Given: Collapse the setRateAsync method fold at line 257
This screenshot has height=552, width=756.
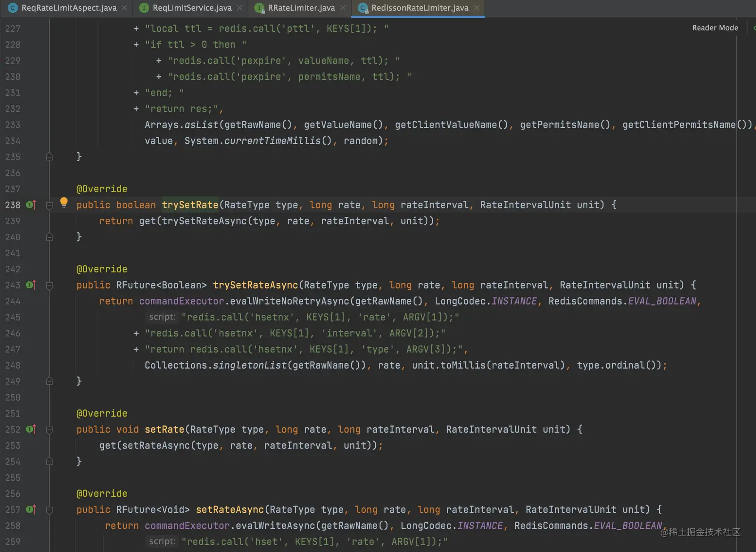Looking at the screenshot, I should click(49, 510).
